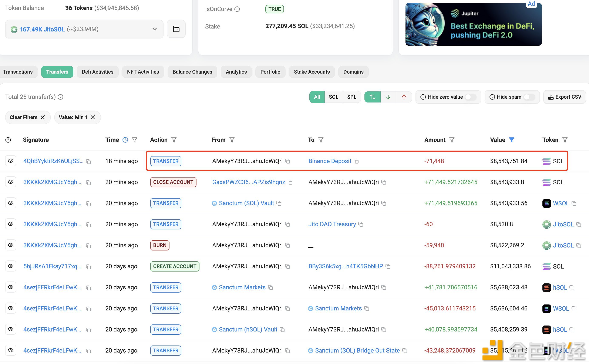Image resolution: width=589 pixels, height=364 pixels.
Task: Toggle eye icon for the Sanctum (hSOL) Vault row
Action: click(x=11, y=329)
